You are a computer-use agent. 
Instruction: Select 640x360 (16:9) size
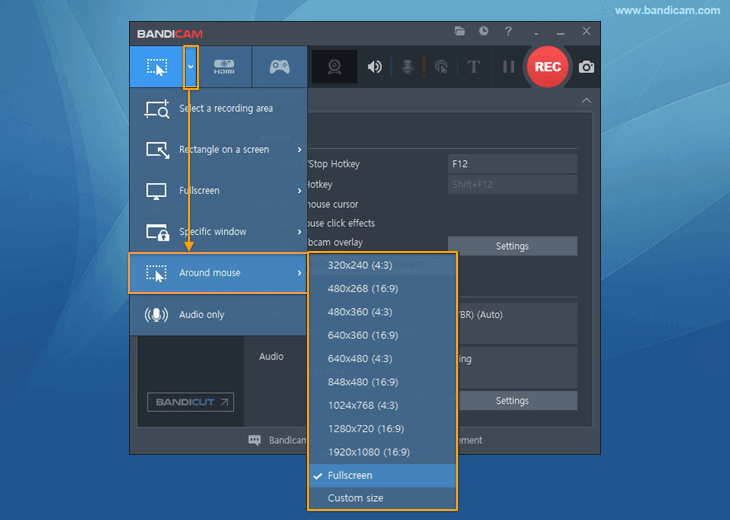[x=382, y=335]
